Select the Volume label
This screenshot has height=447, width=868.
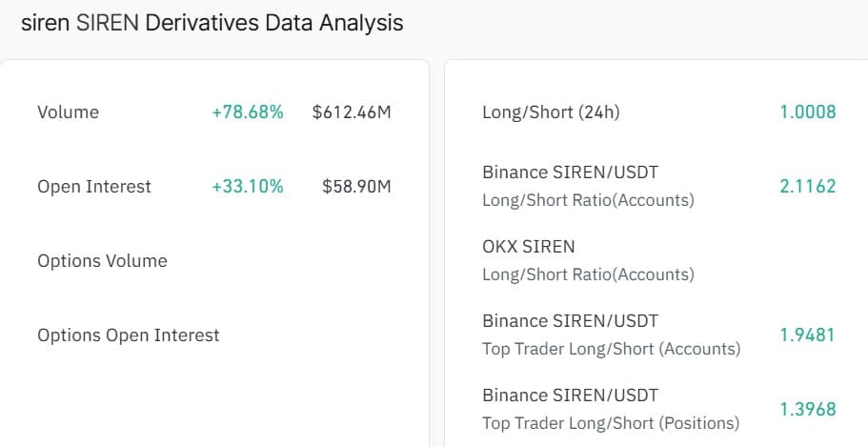point(68,112)
